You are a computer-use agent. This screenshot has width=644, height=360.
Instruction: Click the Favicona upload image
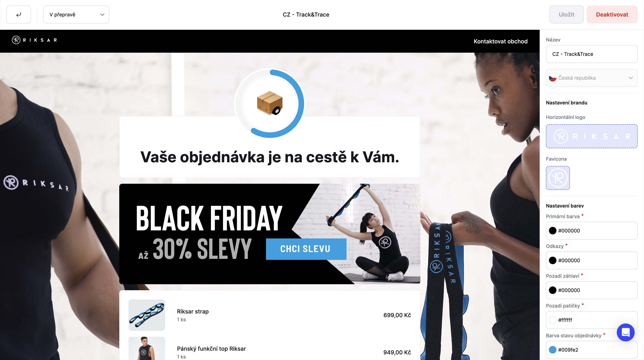tap(558, 178)
